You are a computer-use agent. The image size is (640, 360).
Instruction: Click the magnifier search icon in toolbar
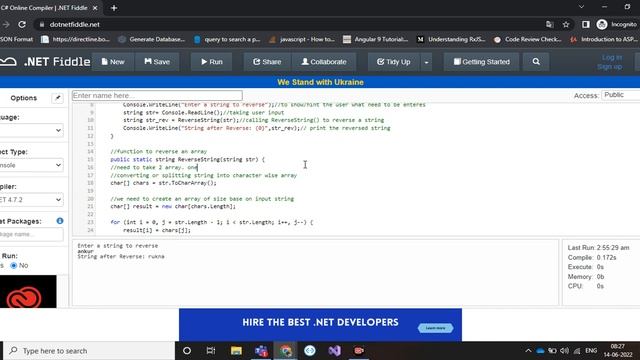536,62
